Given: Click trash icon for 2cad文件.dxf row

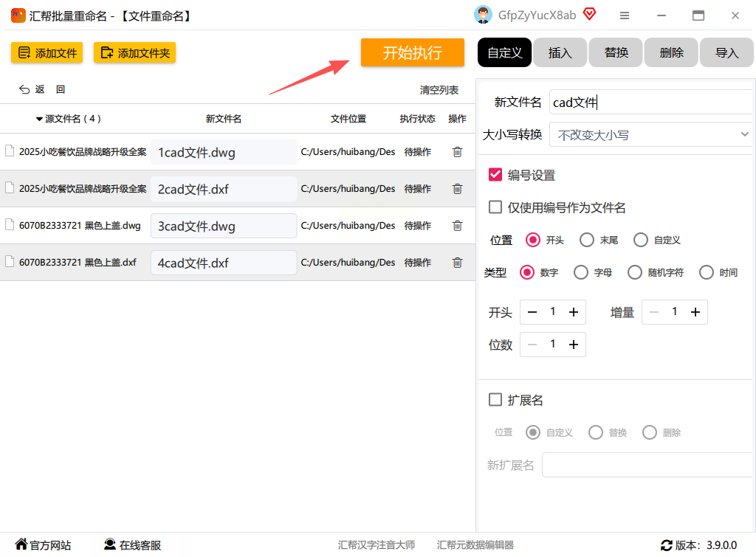Looking at the screenshot, I should [x=457, y=189].
